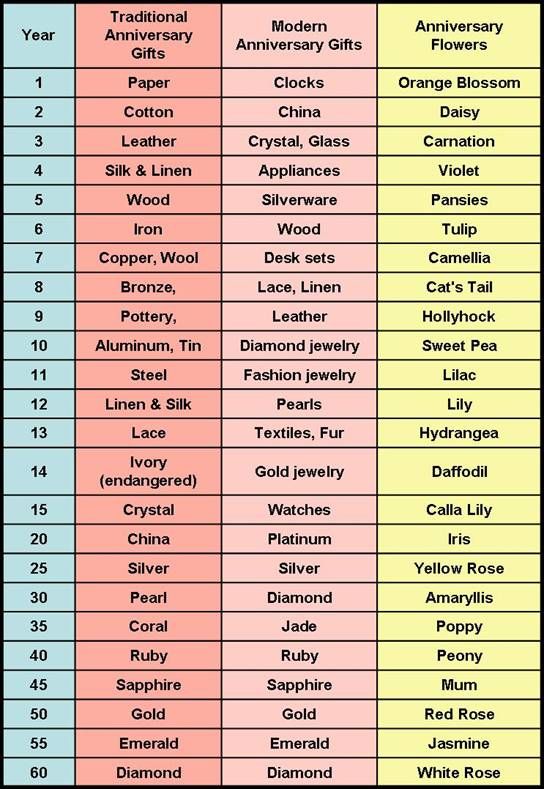Screen dimensions: 544x789
Task: Select the Calla Lily flower cell
Action: [x=458, y=510]
